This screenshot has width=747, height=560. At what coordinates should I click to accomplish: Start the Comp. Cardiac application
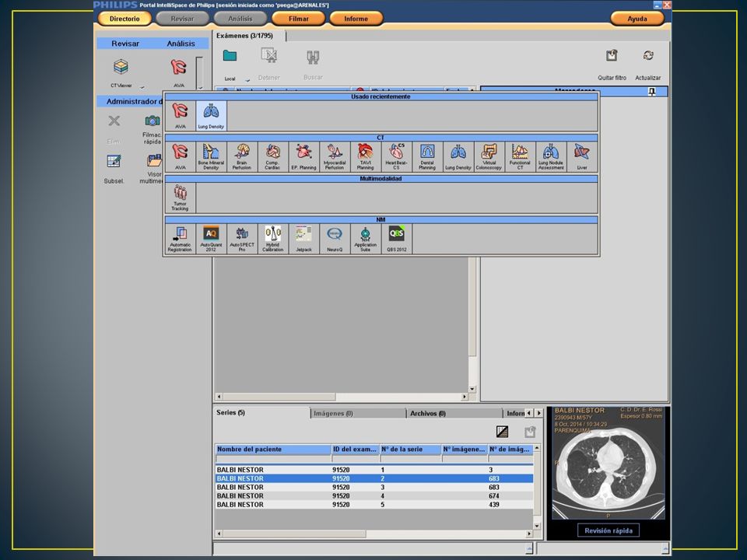tap(272, 156)
